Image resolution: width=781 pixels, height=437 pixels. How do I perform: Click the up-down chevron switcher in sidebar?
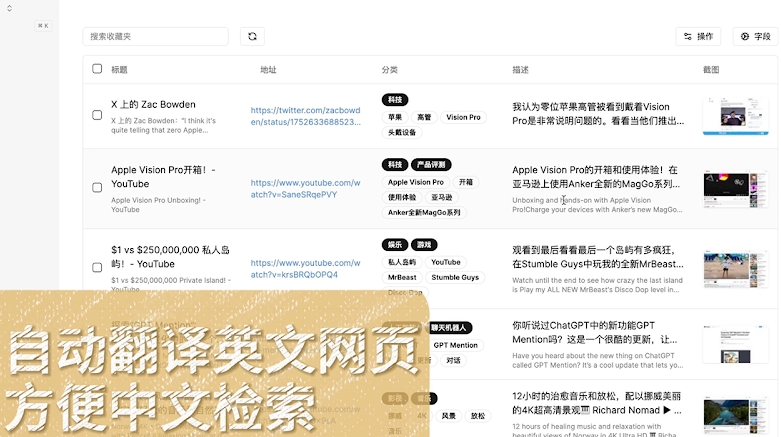point(9,8)
